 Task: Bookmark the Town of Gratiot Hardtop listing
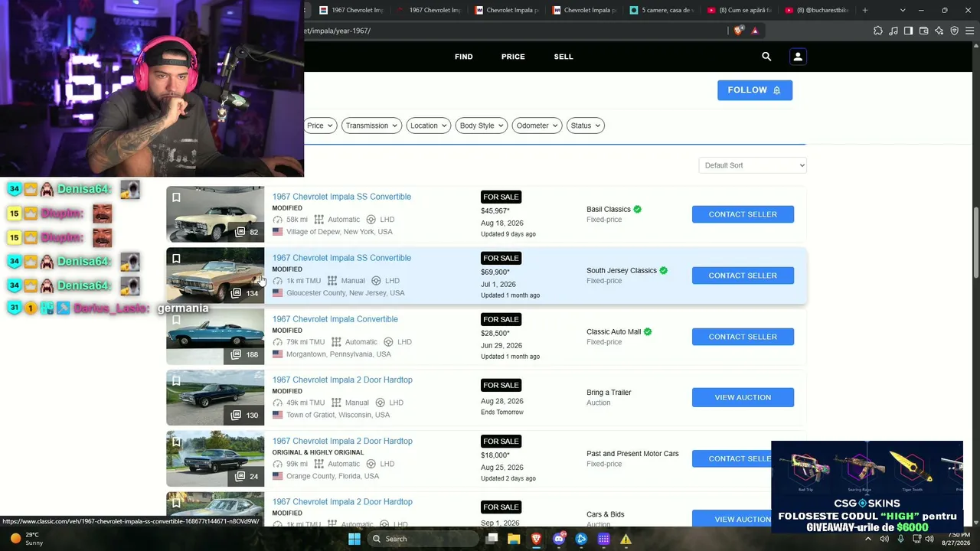click(176, 381)
